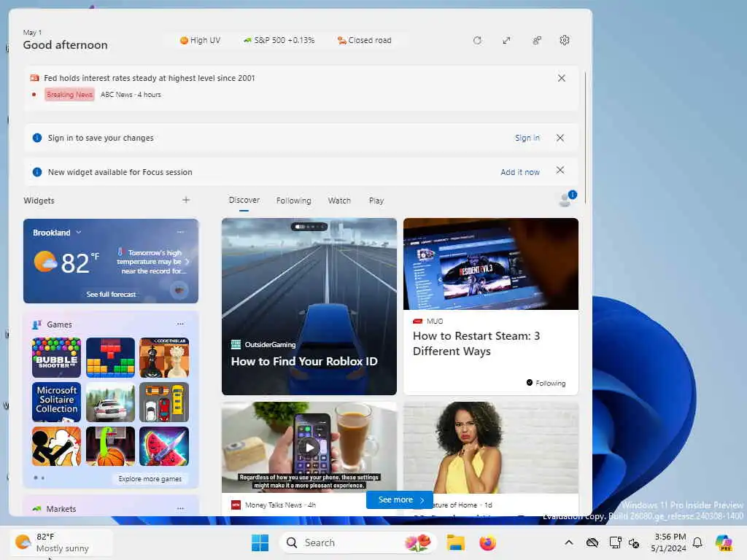Launch the stickman fighting game tile

pyautogui.click(x=56, y=446)
